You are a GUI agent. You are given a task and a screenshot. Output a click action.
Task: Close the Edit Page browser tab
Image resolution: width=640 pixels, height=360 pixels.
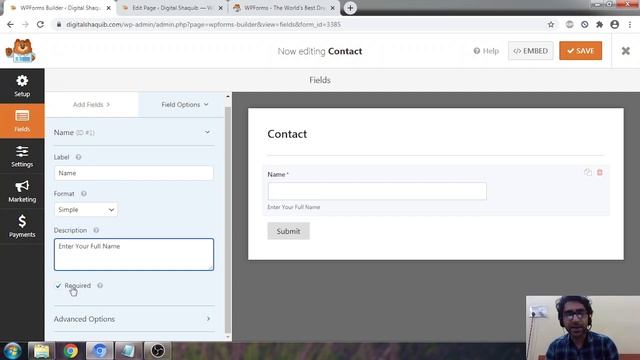click(221, 8)
